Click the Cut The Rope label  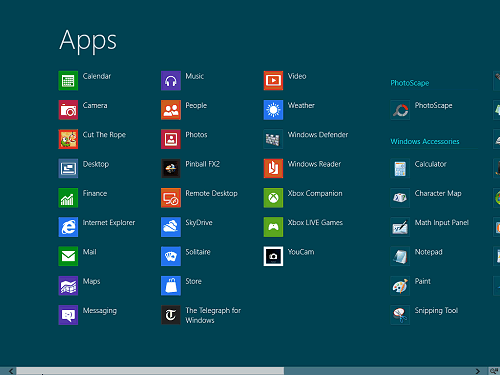pyautogui.click(x=104, y=135)
